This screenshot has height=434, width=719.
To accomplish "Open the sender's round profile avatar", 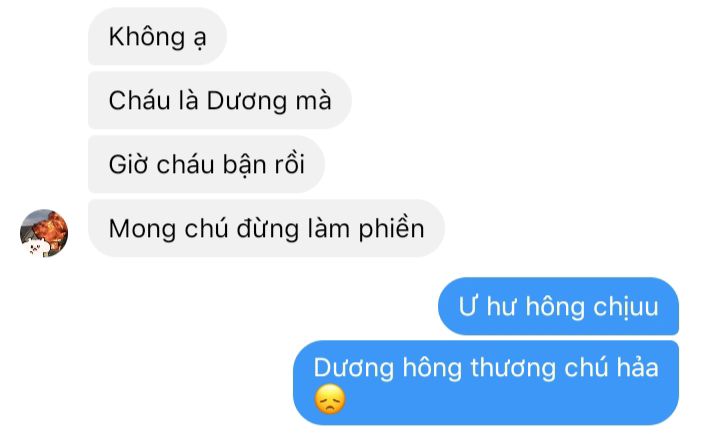I will click(x=44, y=233).
